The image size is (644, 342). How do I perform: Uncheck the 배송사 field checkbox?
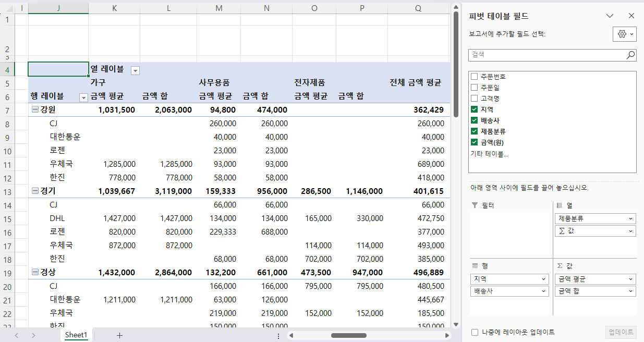(474, 120)
